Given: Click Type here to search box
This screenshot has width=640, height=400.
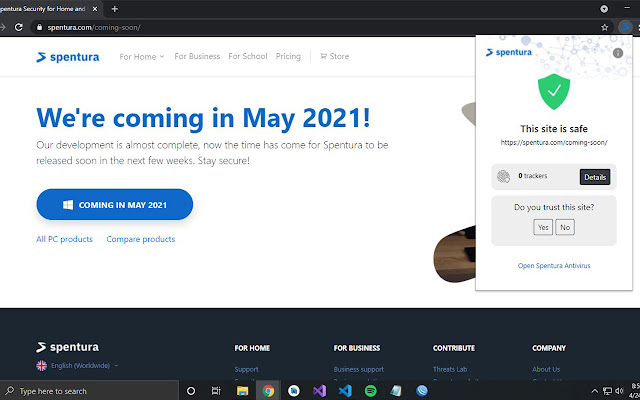Looking at the screenshot, I should pos(89,391).
